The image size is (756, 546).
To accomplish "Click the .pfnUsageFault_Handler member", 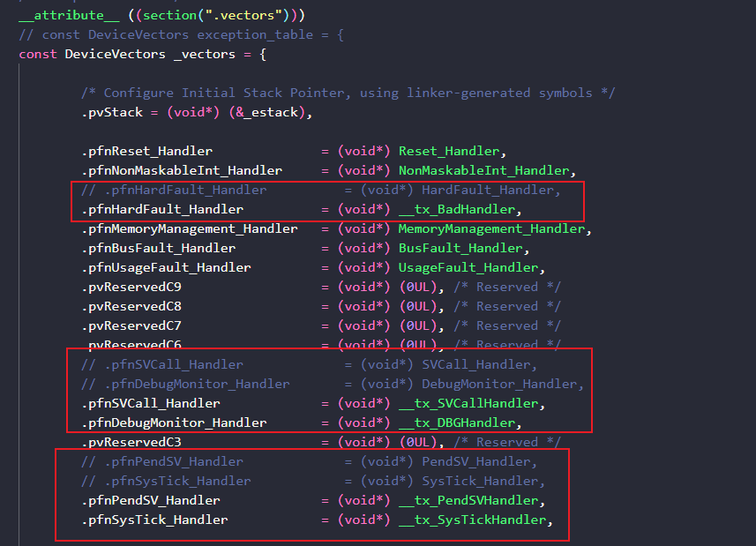I will (166, 267).
